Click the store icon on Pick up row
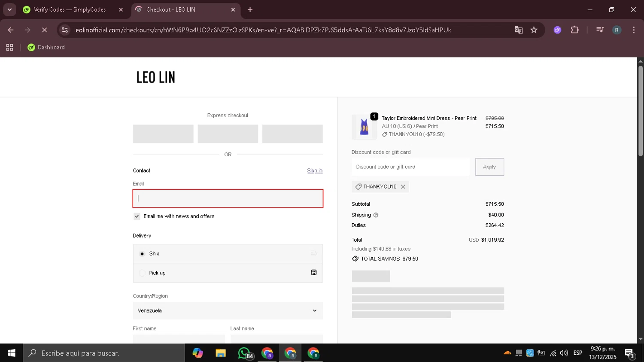 pos(314,273)
